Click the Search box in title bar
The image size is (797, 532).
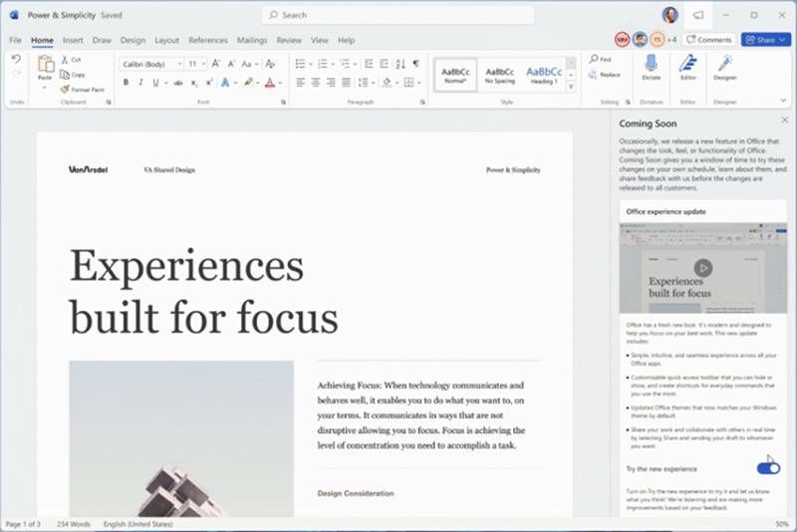click(x=398, y=15)
